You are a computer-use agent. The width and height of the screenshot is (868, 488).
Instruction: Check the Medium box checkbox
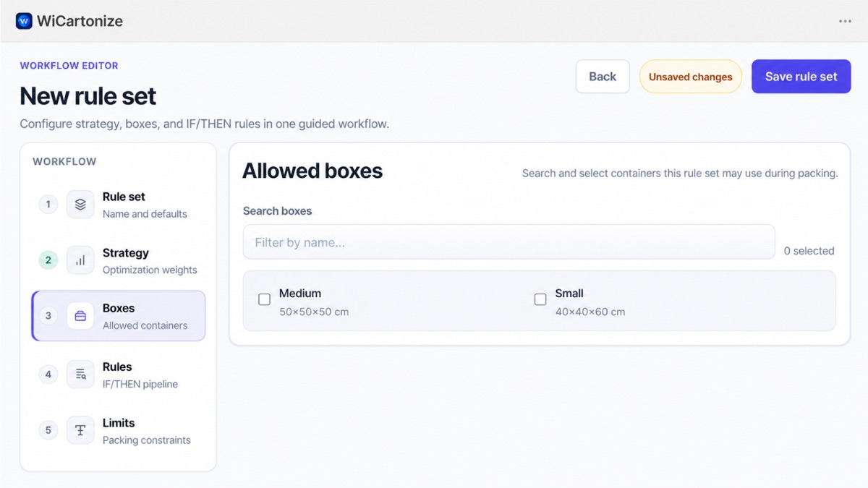[x=265, y=299]
